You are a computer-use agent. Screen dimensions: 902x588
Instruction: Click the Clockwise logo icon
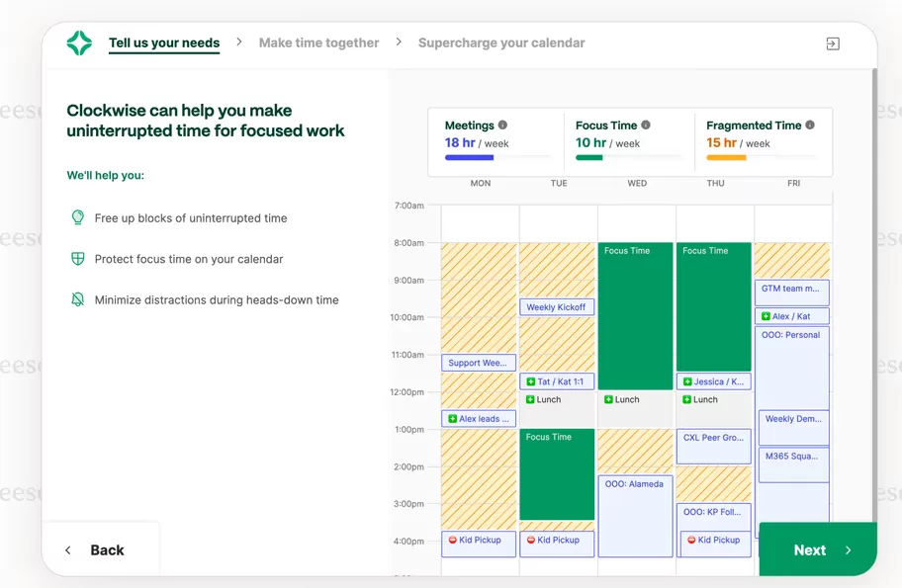point(79,43)
